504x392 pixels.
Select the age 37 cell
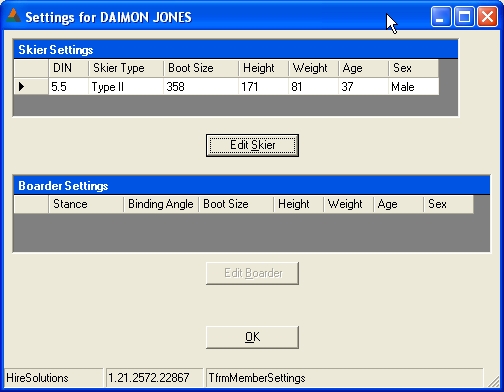click(x=363, y=87)
